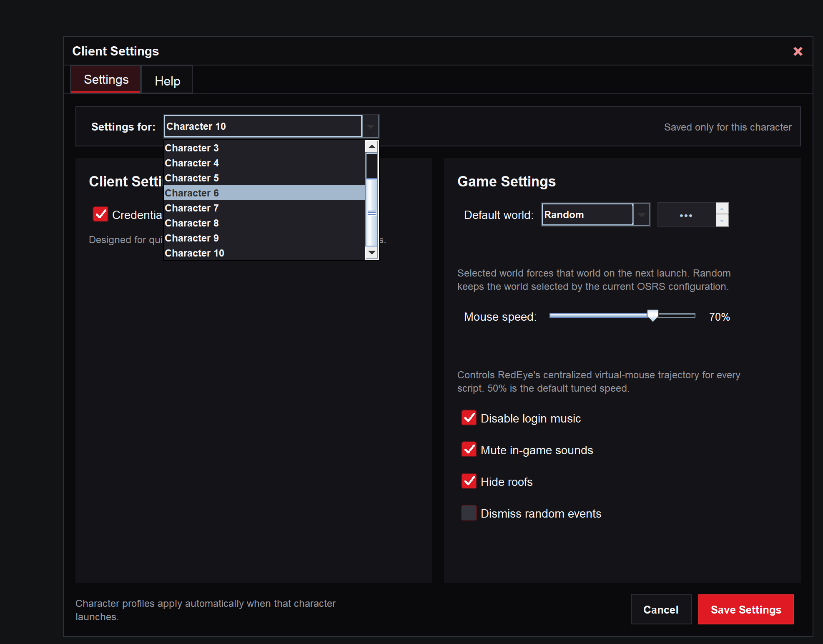
Task: Click the Save Settings button
Action: click(746, 609)
